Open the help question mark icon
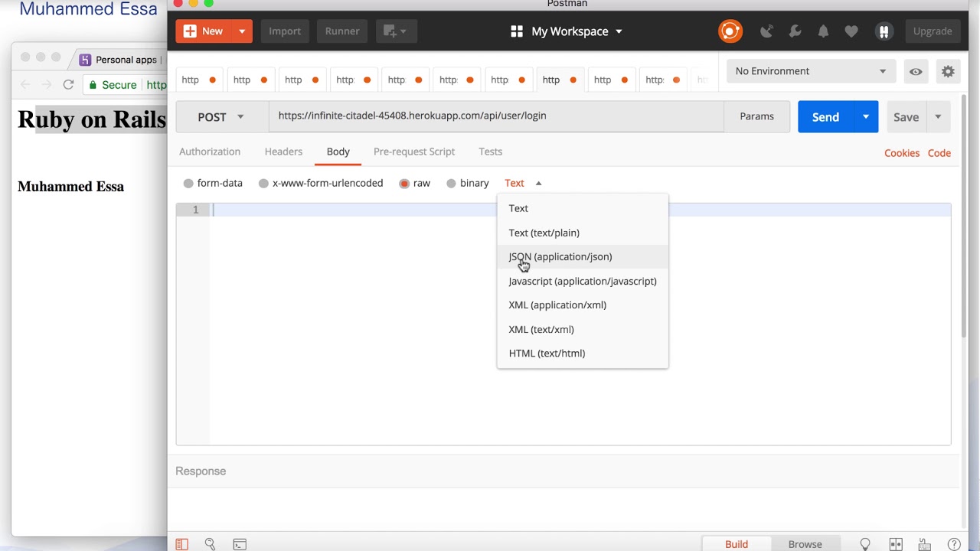Viewport: 980px width, 551px height. tap(954, 544)
